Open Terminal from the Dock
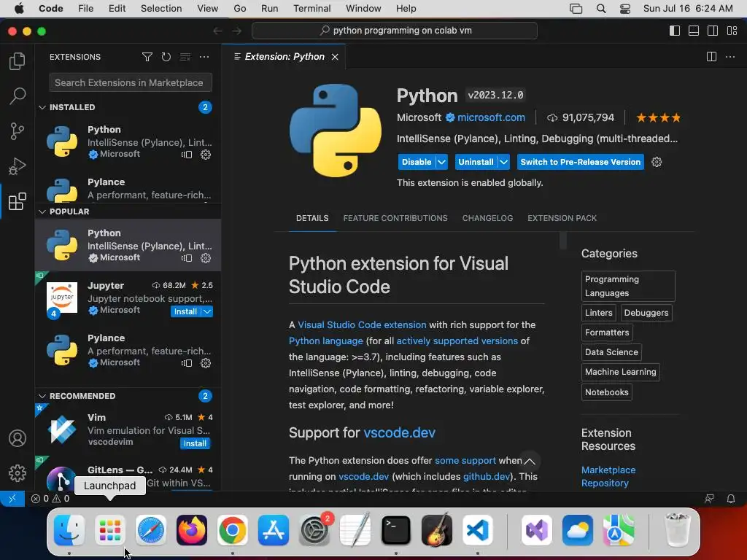Image resolution: width=747 pixels, height=560 pixels. tap(396, 530)
